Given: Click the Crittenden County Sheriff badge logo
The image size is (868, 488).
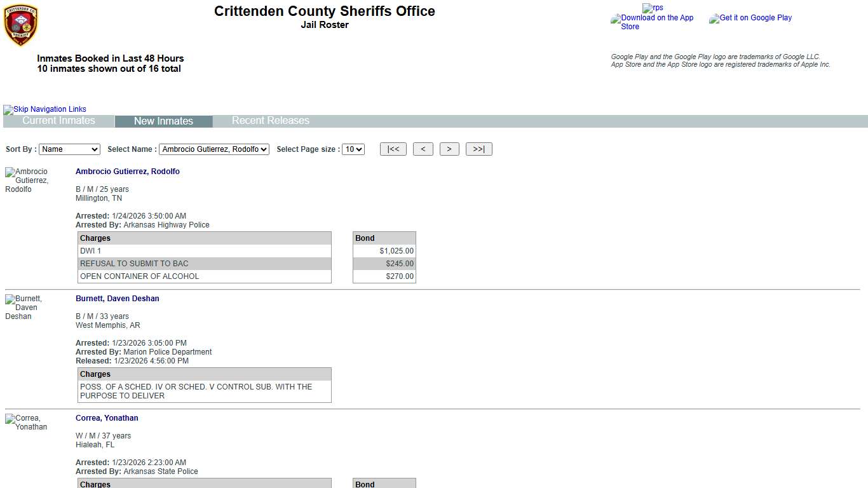Looking at the screenshot, I should pos(20,25).
